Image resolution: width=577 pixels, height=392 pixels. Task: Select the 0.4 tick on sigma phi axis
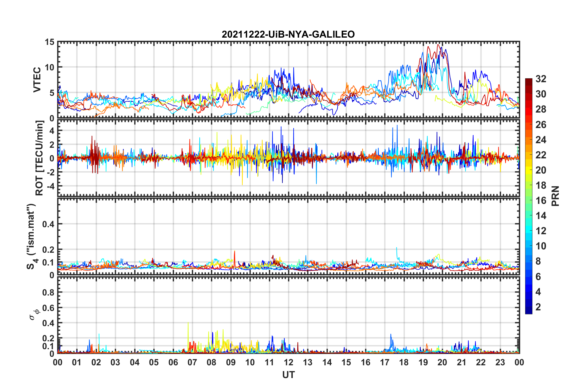49,323
